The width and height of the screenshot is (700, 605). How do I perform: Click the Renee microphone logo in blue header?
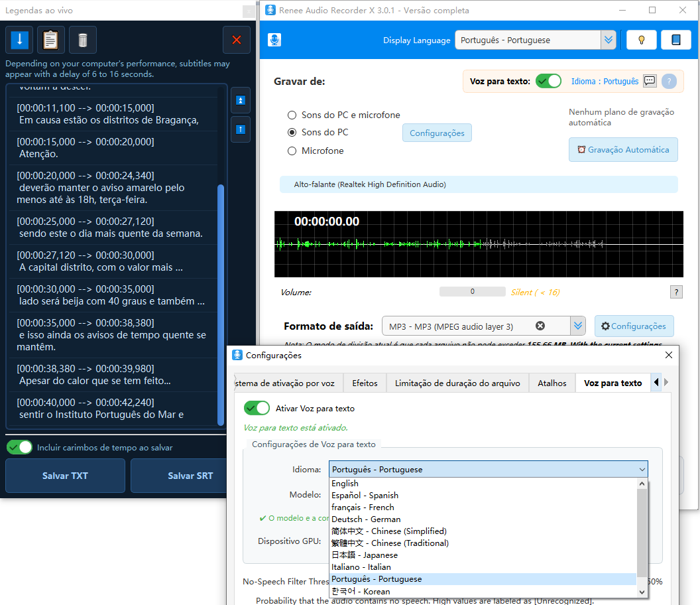(x=274, y=40)
